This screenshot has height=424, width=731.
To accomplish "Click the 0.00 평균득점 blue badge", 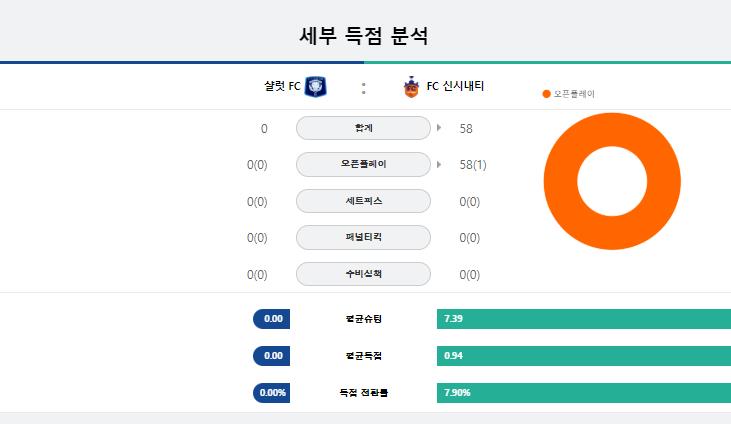I will (x=271, y=356).
